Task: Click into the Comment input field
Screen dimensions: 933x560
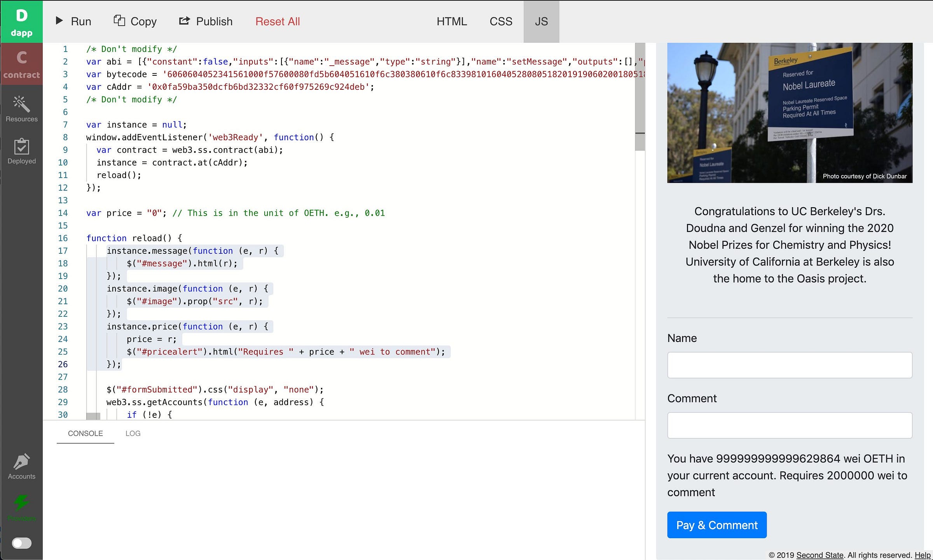Action: pyautogui.click(x=790, y=425)
